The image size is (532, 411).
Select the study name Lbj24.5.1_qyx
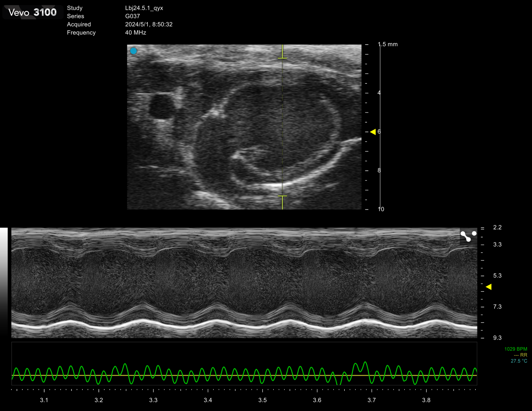(x=144, y=8)
